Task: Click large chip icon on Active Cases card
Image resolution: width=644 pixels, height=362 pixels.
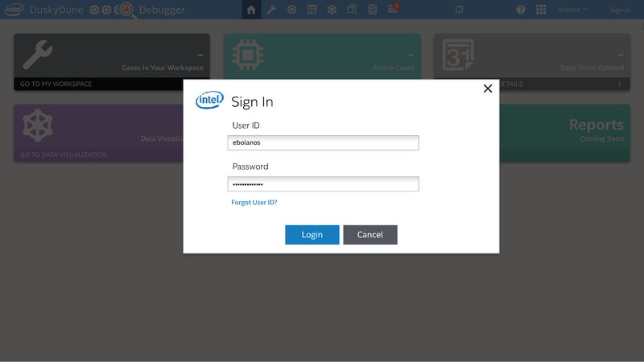Action: point(248,55)
